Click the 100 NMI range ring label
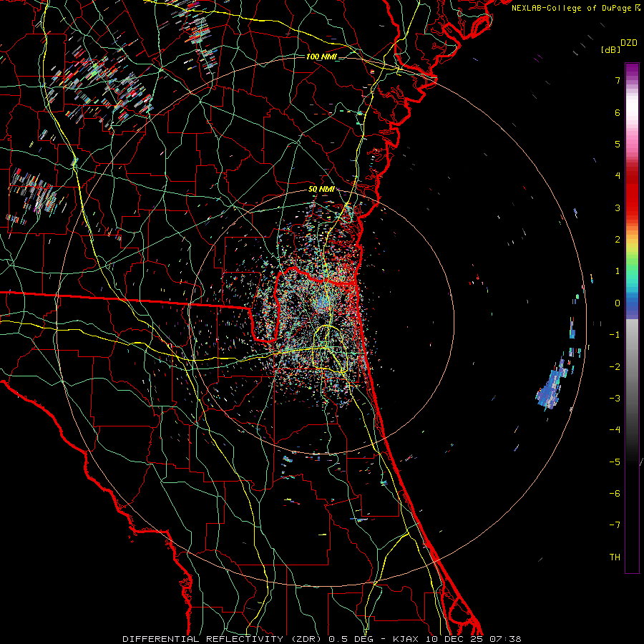Viewport: 644px width, 644px height. tap(321, 57)
